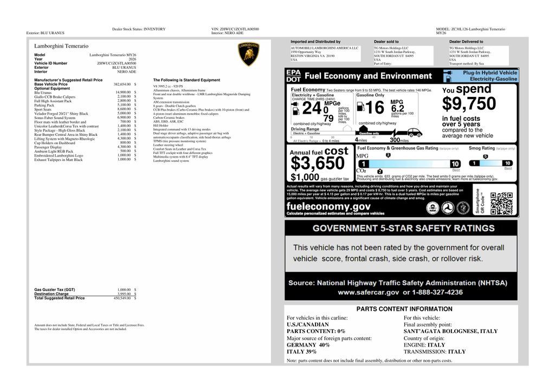This screenshot has height=392, width=555.
Task: Click the Total Suggested Retail Price line
Action: pyautogui.click(x=85, y=298)
